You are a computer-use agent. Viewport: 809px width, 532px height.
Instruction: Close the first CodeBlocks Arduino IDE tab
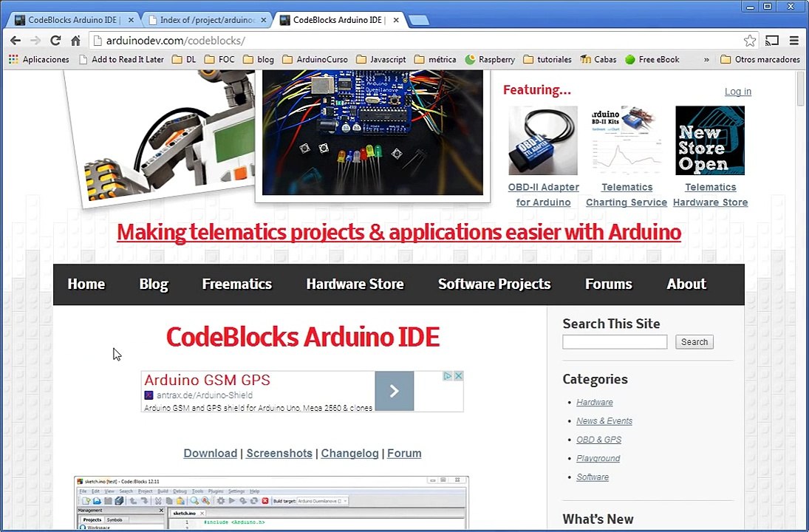pyautogui.click(x=131, y=20)
